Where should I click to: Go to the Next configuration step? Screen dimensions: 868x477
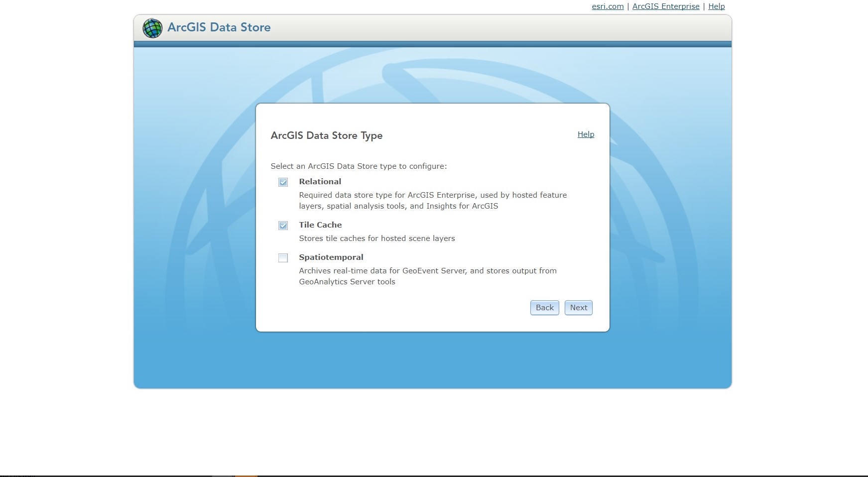click(x=578, y=308)
